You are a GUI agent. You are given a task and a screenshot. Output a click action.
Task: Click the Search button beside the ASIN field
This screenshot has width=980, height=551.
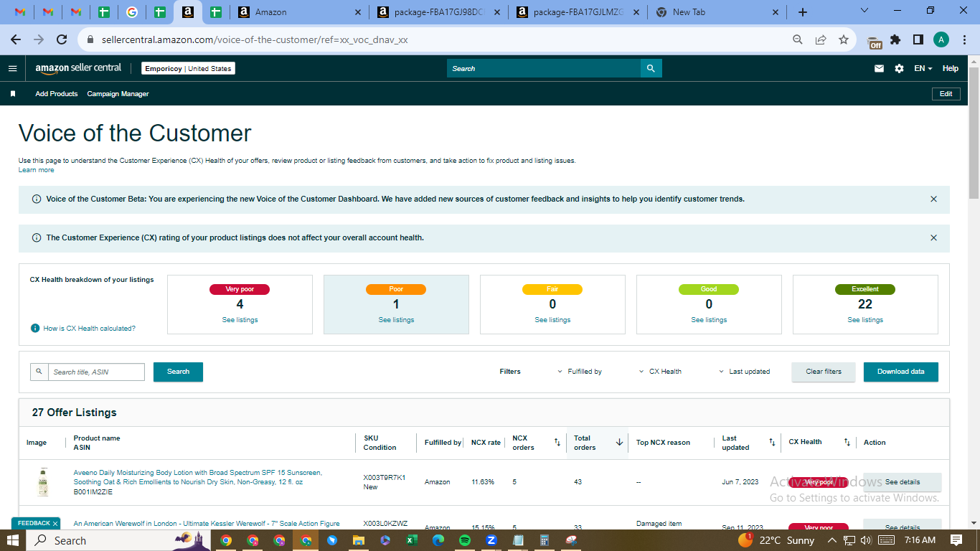[x=178, y=372]
